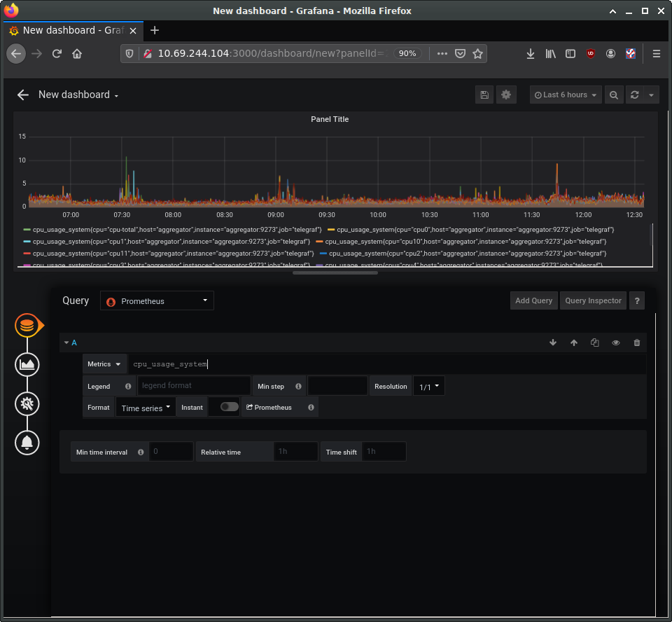672x622 pixels.
Task: Open Firefox hamburger menu
Action: pos(656,54)
